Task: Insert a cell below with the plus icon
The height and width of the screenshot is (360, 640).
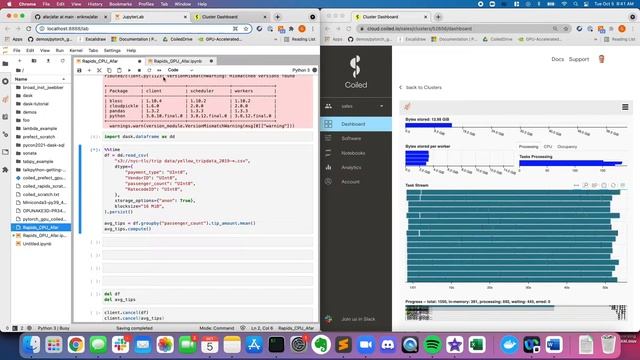Action: (x=89, y=70)
